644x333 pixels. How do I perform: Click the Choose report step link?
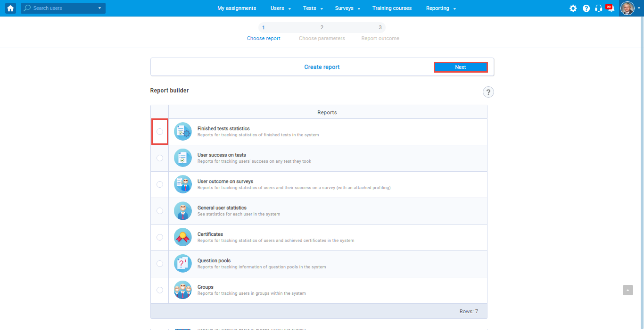pyautogui.click(x=264, y=38)
